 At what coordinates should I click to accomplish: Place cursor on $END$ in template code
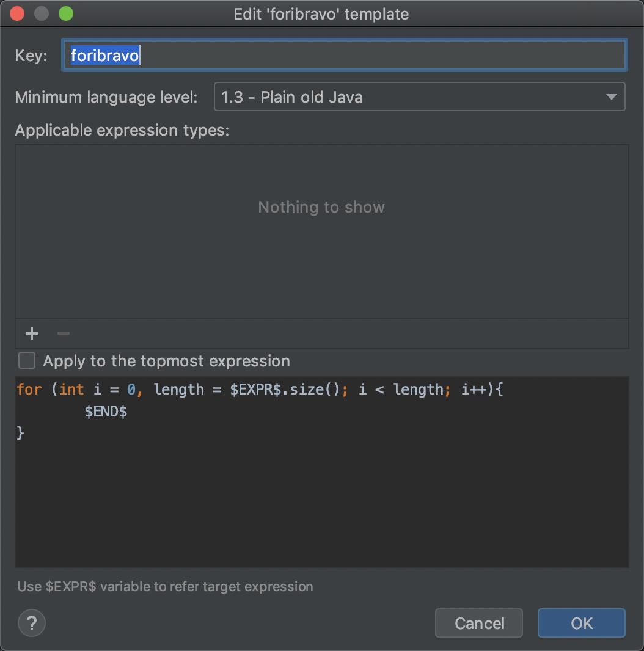106,412
